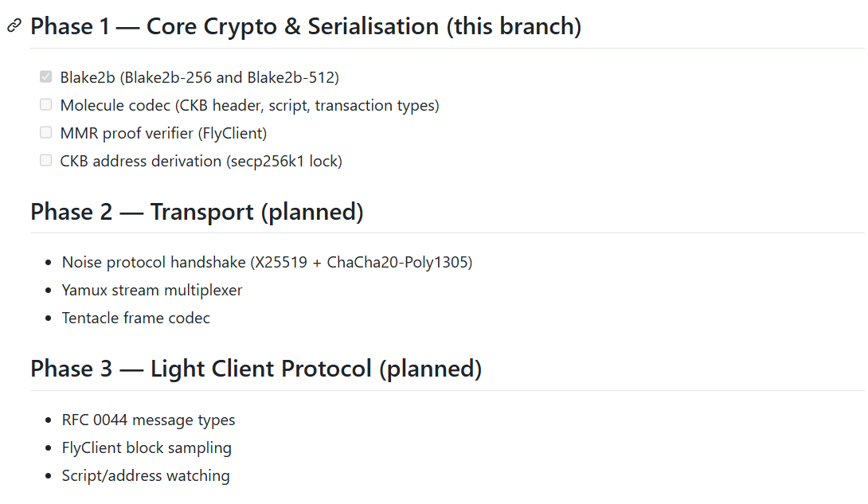868x504 pixels.
Task: Click the RFC 0044 message types item
Action: point(148,420)
